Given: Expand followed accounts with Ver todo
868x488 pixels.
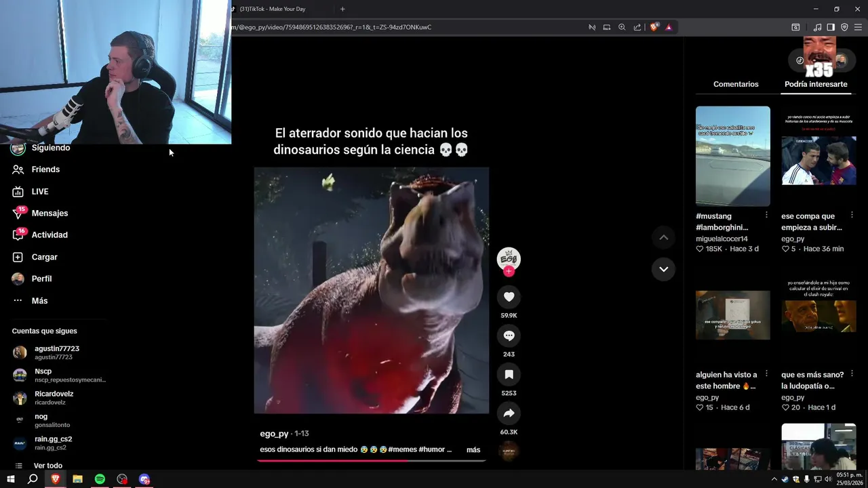Looking at the screenshot, I should tap(48, 466).
